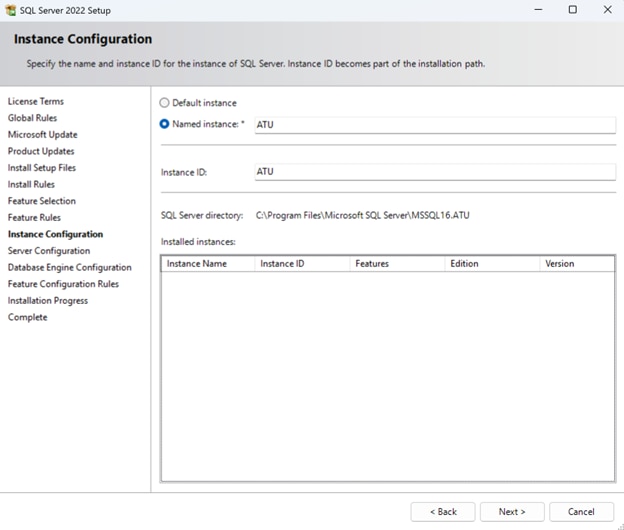Go to Feature Rules step

pos(34,218)
